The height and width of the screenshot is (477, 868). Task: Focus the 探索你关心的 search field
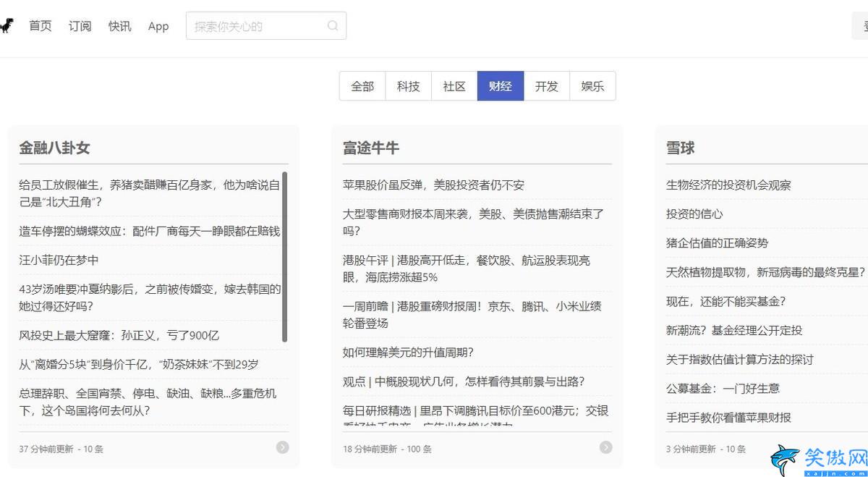point(266,26)
